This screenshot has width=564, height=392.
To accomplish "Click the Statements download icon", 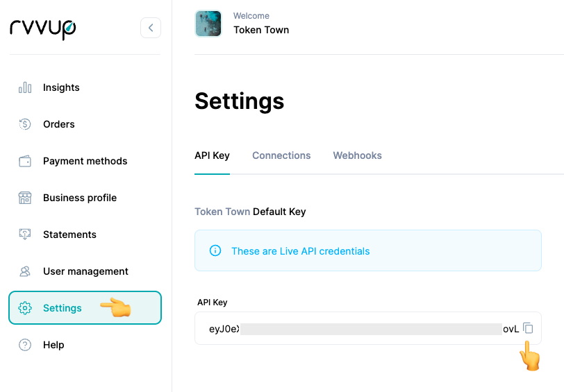I will click(25, 235).
